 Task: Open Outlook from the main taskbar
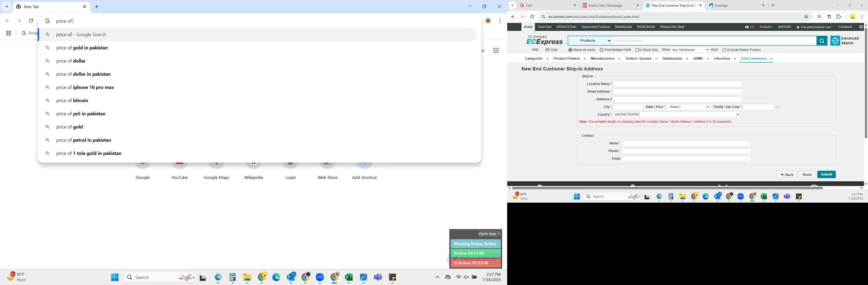pos(291,277)
